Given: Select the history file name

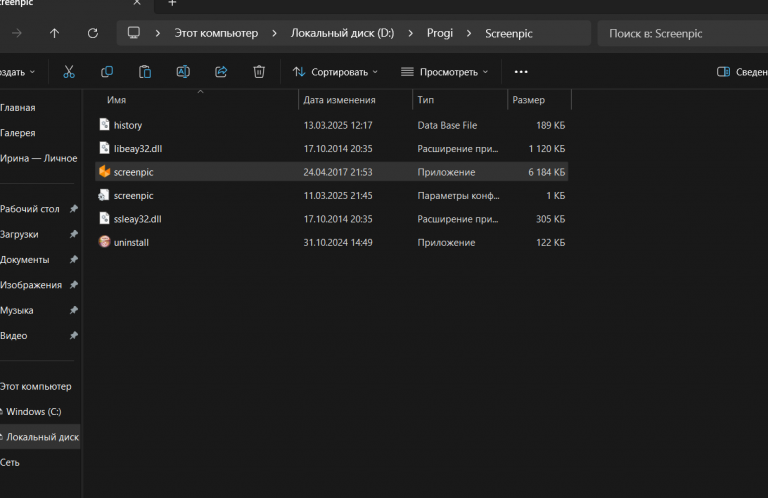Looking at the screenshot, I should pyautogui.click(x=128, y=125).
